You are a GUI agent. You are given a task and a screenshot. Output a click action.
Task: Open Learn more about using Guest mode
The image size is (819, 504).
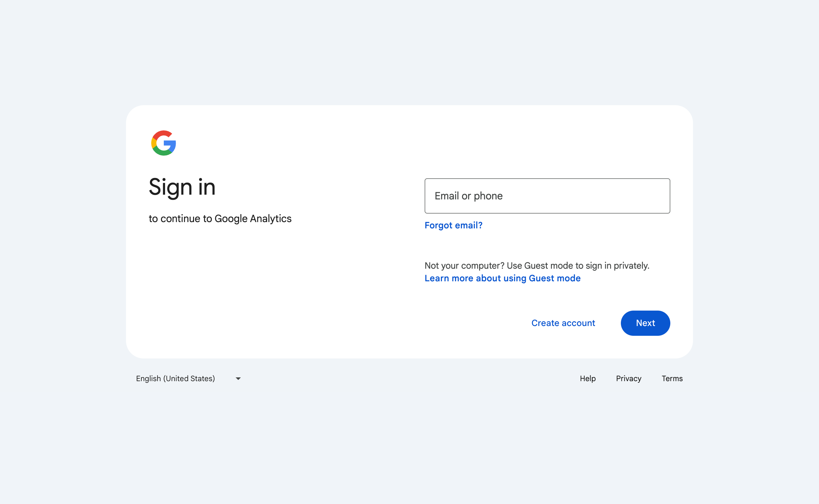502,278
